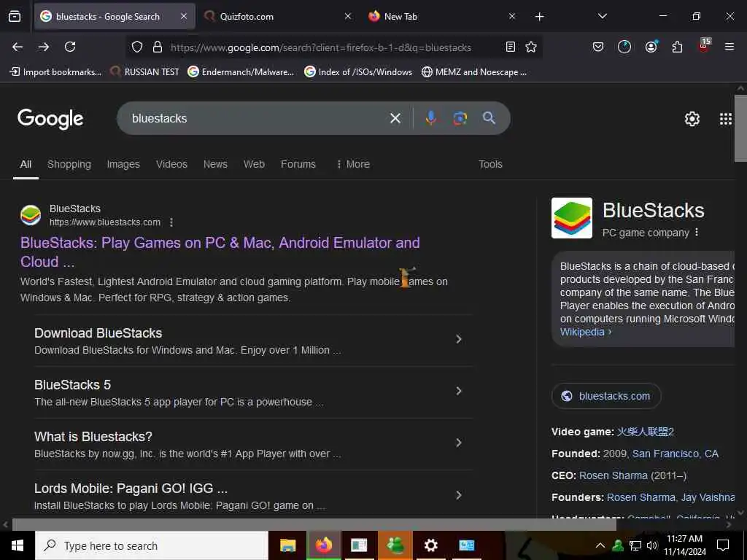This screenshot has height=560, width=747.
Task: Click the vertical page scrollbar thumb
Action: (740, 128)
